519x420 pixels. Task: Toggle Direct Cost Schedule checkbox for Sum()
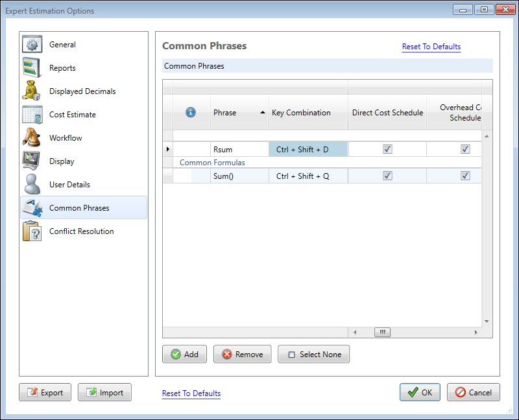(x=387, y=176)
